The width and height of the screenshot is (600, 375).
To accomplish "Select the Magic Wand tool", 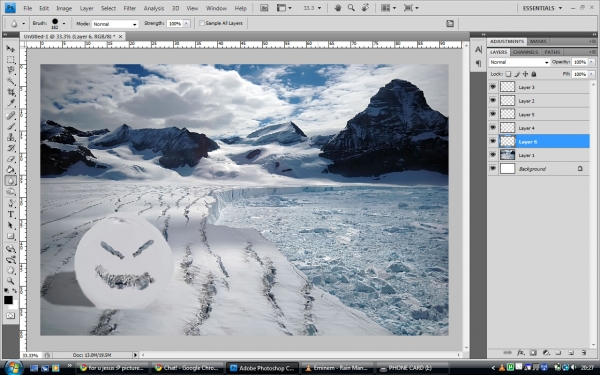I will 10,81.
